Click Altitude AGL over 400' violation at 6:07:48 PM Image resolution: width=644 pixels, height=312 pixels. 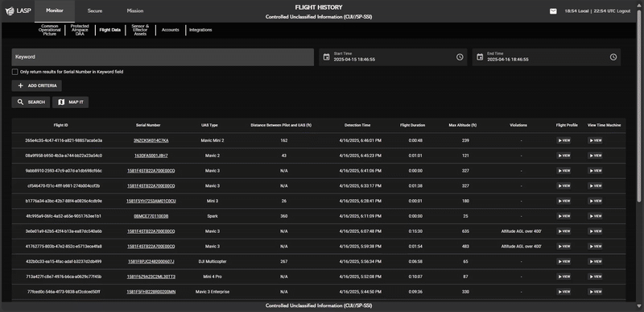[521, 231]
